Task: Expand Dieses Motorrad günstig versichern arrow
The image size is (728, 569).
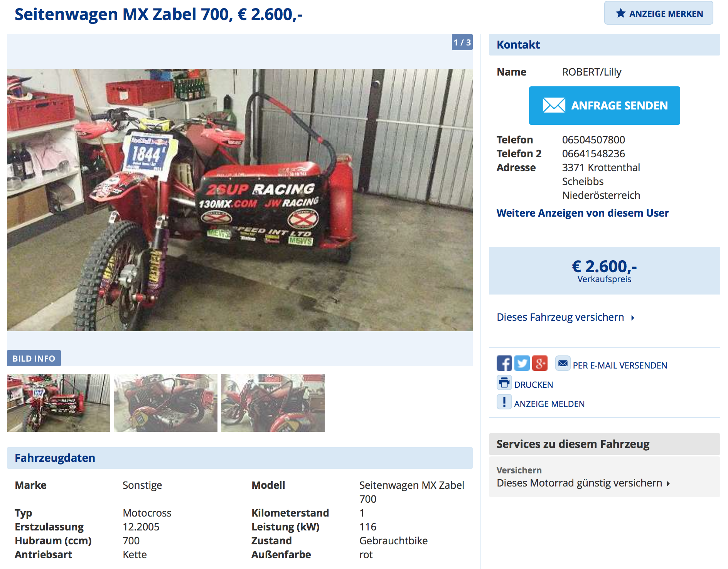Action: click(668, 483)
